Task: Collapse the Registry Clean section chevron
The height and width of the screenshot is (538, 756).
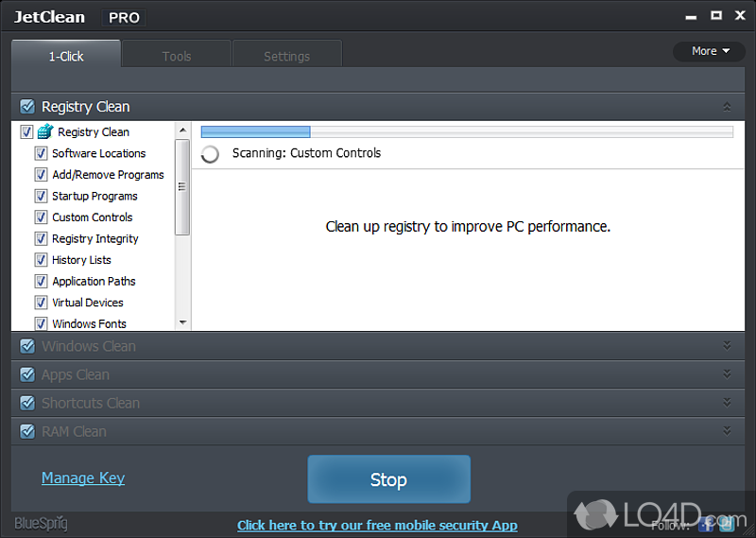Action: click(727, 107)
